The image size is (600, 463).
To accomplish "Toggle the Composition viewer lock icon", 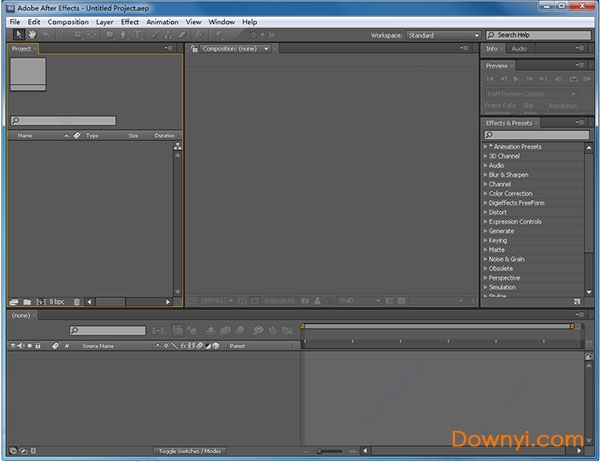I will [x=194, y=49].
